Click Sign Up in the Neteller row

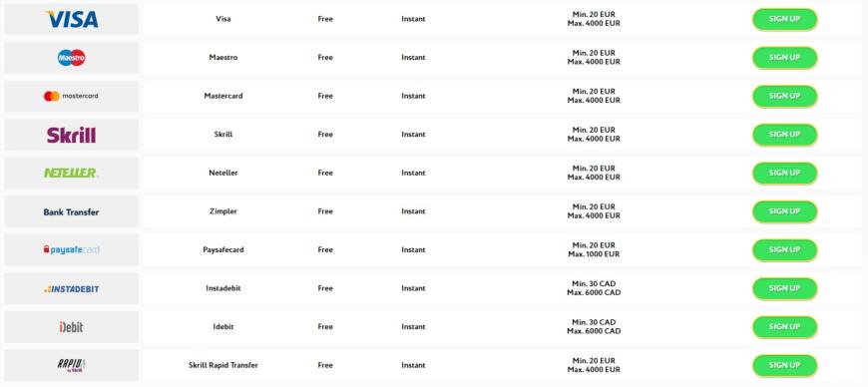click(784, 174)
